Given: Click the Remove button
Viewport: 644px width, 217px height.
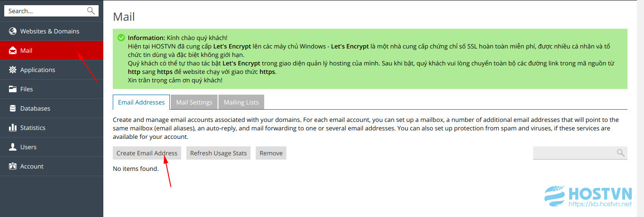Looking at the screenshot, I should [x=271, y=153].
